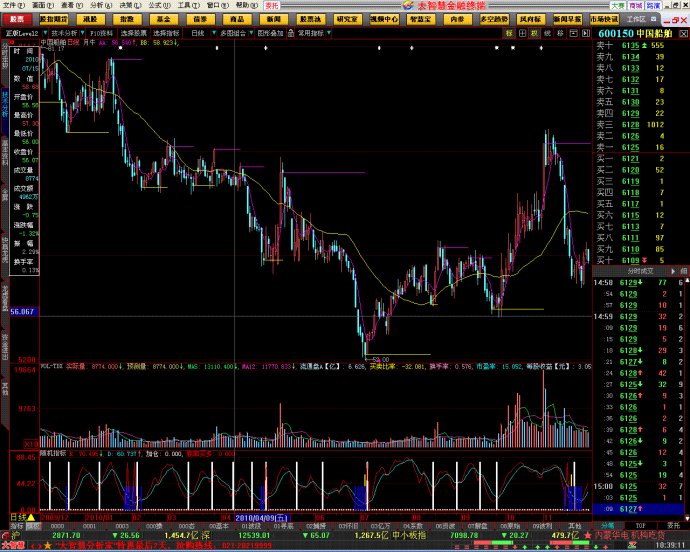Image resolution: width=690 pixels, height=552 pixels.
Task: Click the 商城 shortcut in the title bar
Action: click(x=635, y=6)
